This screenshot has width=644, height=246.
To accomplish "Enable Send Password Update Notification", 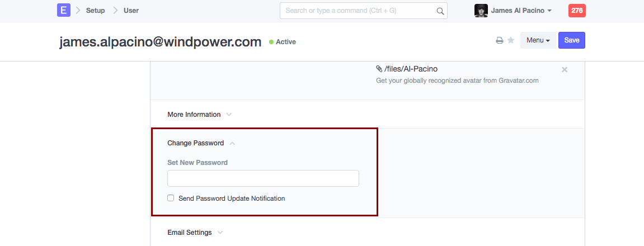I will coord(171,198).
